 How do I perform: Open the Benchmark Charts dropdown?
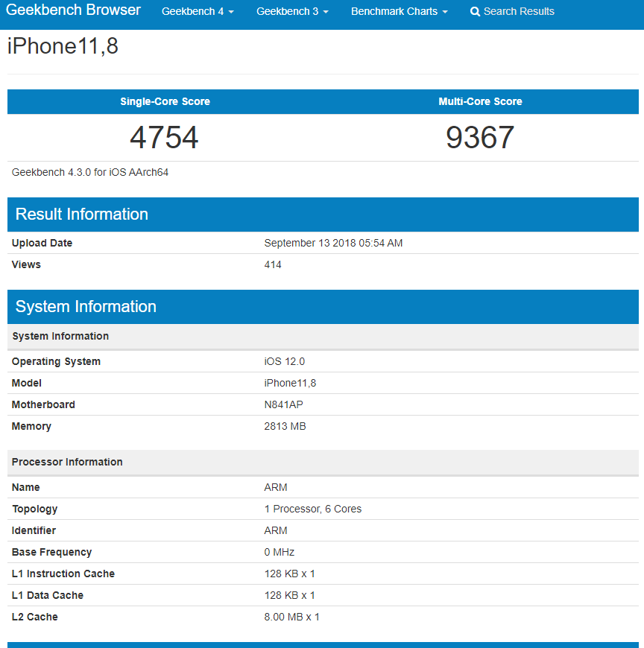pyautogui.click(x=399, y=12)
